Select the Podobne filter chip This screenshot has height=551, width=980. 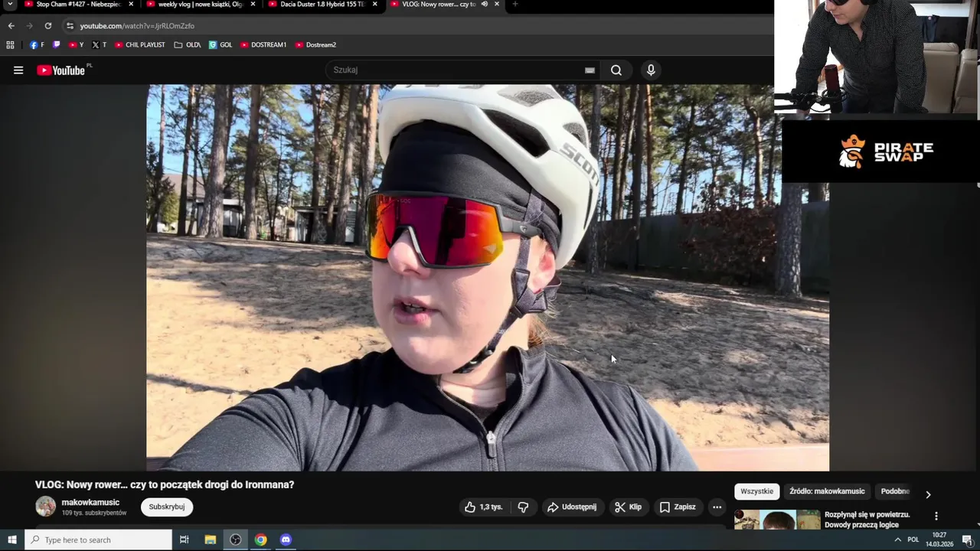click(x=895, y=491)
